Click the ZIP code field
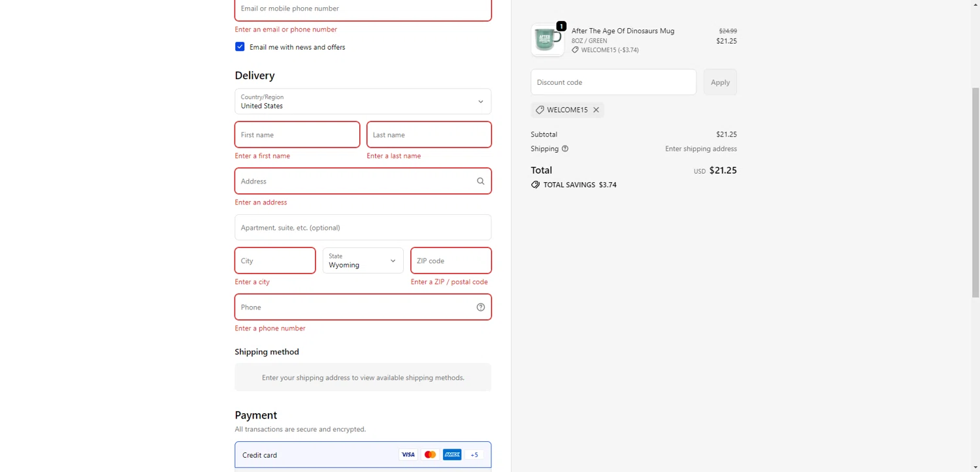This screenshot has width=980, height=472. (x=451, y=261)
